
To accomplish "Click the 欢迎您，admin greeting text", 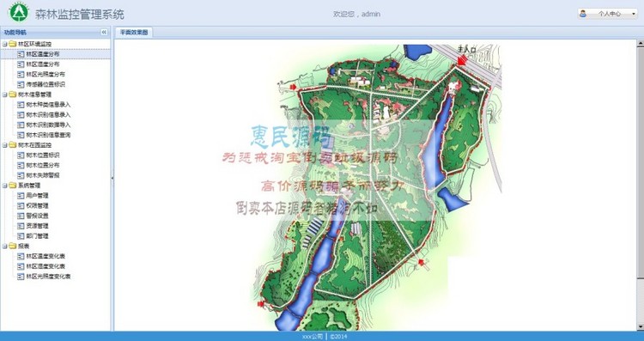I will (x=356, y=14).
